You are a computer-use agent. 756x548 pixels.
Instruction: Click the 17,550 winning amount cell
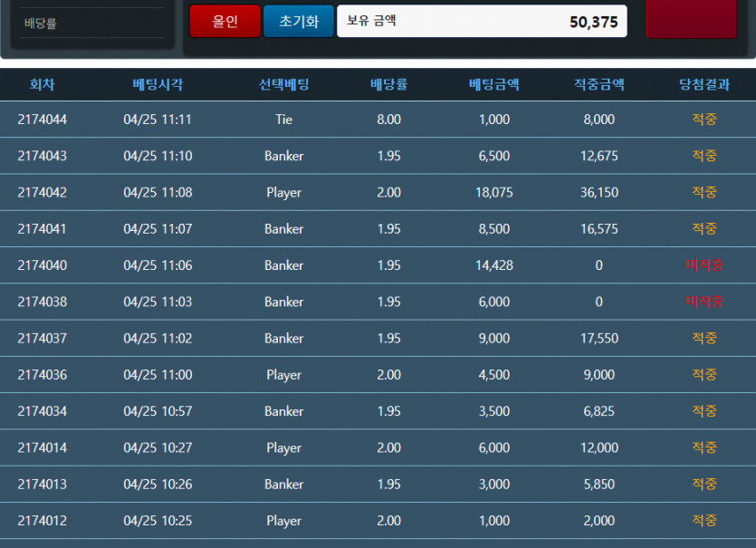click(598, 338)
